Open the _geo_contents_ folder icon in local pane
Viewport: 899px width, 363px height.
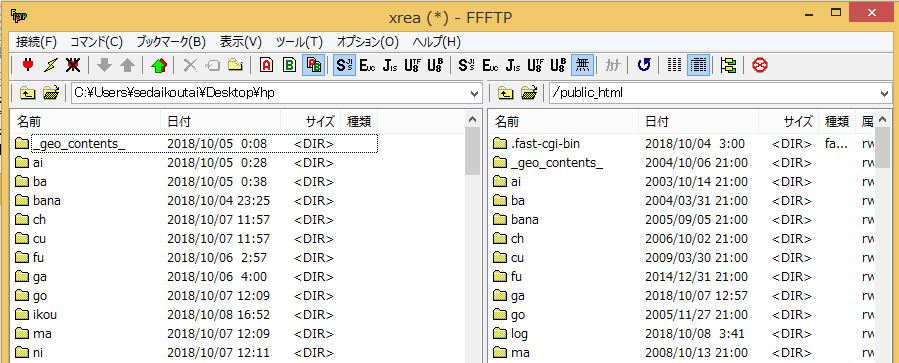tap(22, 143)
